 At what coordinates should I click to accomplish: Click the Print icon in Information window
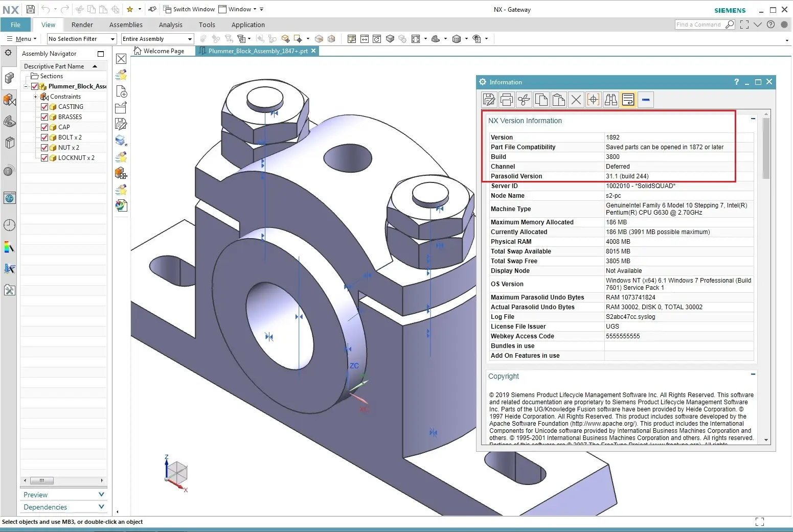point(506,99)
